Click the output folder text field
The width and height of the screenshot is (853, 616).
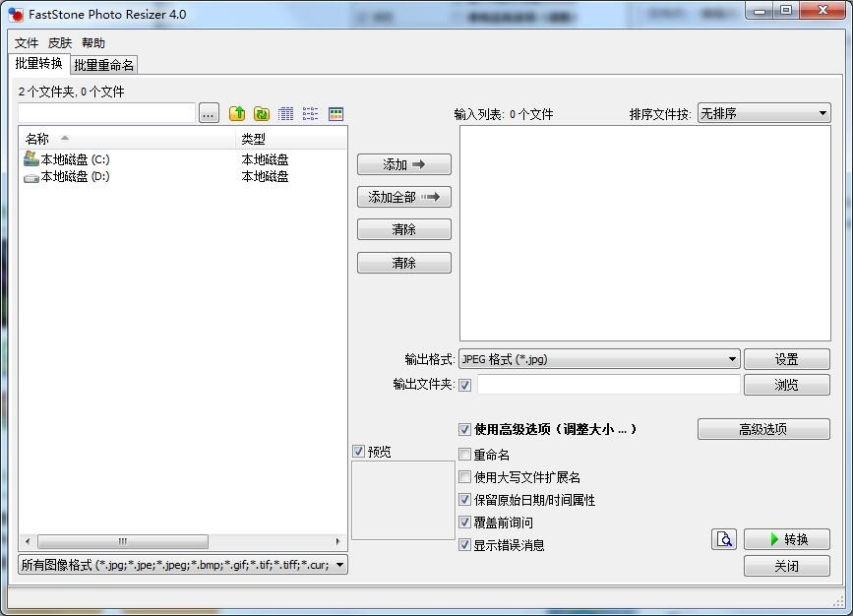(x=609, y=385)
